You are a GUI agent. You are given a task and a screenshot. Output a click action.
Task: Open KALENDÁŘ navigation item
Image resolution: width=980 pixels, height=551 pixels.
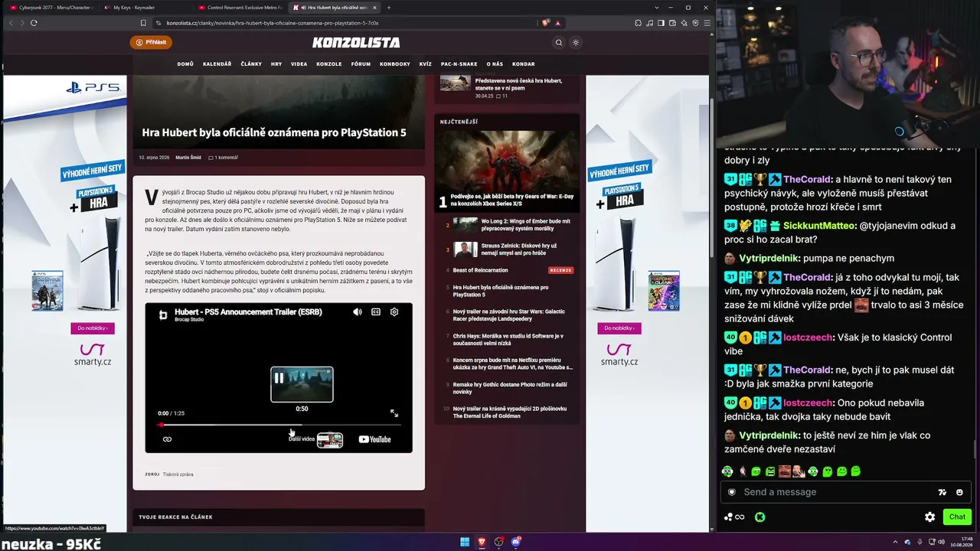(217, 64)
